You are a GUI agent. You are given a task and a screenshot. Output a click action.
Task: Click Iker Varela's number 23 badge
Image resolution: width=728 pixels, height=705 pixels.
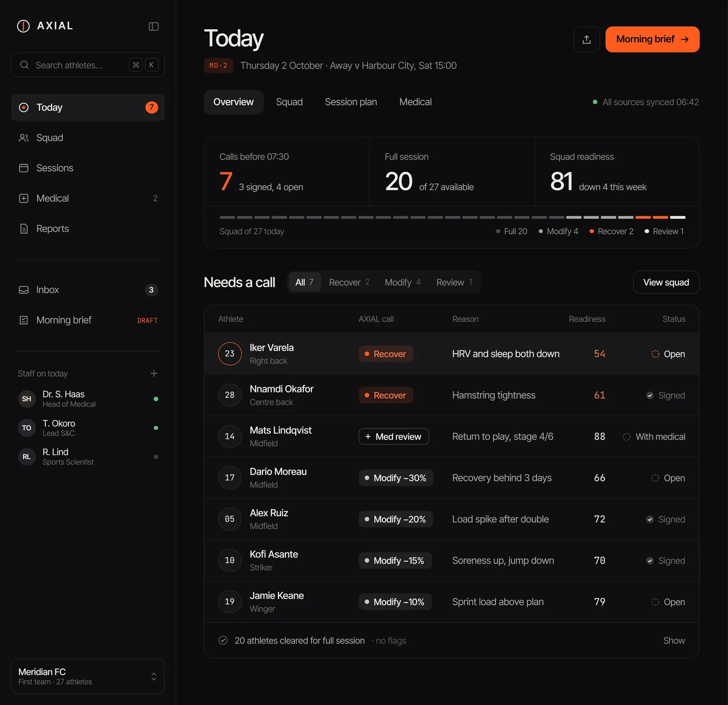pyautogui.click(x=230, y=354)
